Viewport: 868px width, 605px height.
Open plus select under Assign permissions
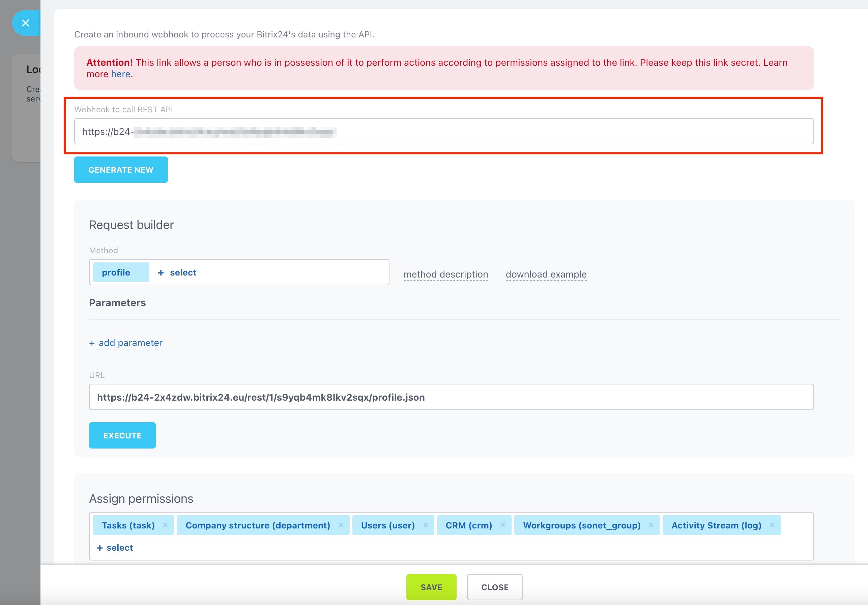pos(115,548)
